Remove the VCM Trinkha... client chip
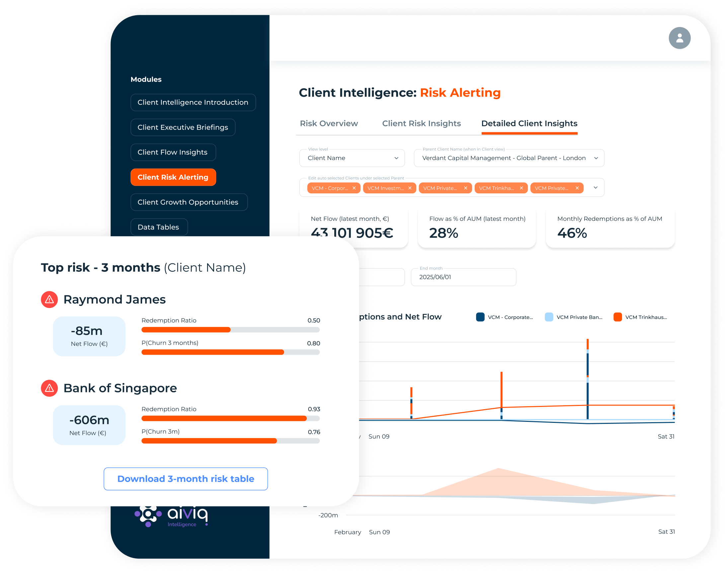This screenshot has width=728, height=574. pyautogui.click(x=521, y=188)
